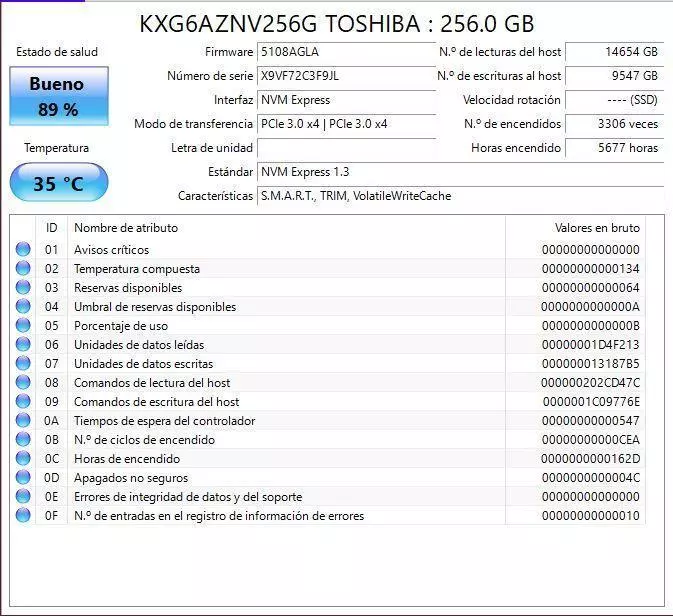673x616 pixels.
Task: Click the status orb for Apagados no seguros
Action: pyautogui.click(x=23, y=477)
